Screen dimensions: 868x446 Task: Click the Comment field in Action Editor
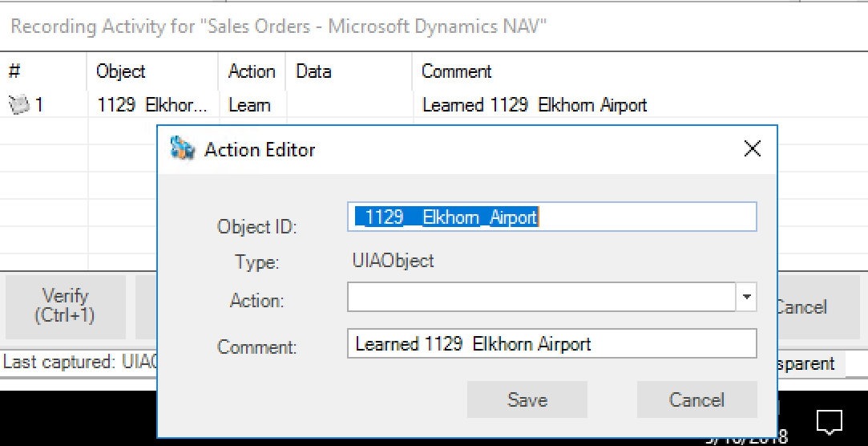551,344
